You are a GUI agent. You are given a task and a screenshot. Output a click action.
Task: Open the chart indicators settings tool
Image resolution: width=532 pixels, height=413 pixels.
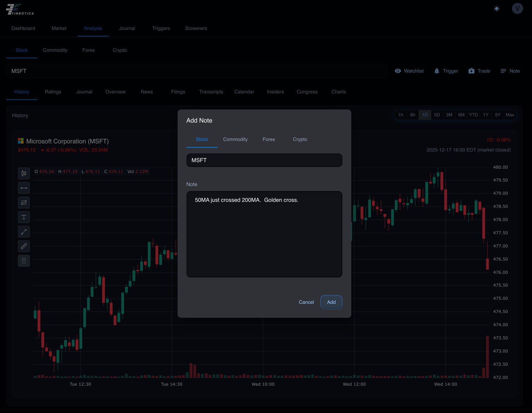[x=24, y=203]
